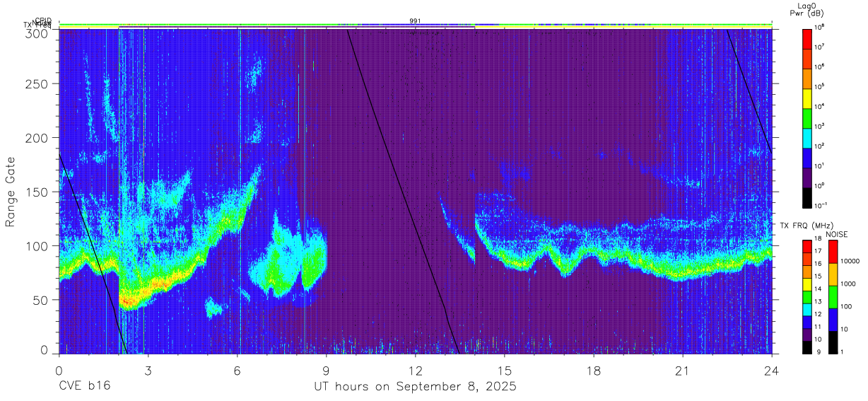Click the 'UT hours on September 8, 2025' label
Image resolution: width=868 pixels, height=401 pixels.
click(x=415, y=387)
